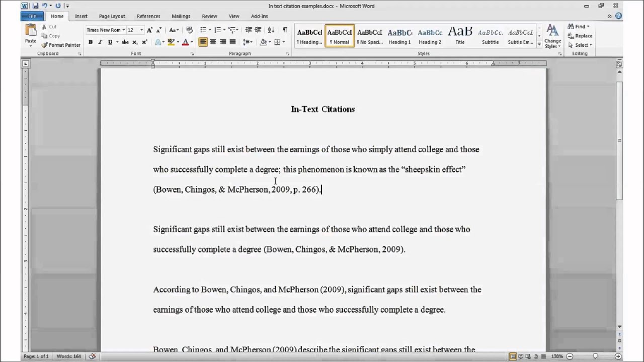644x362 pixels.
Task: Apply the No Spacing style
Action: [x=369, y=36]
